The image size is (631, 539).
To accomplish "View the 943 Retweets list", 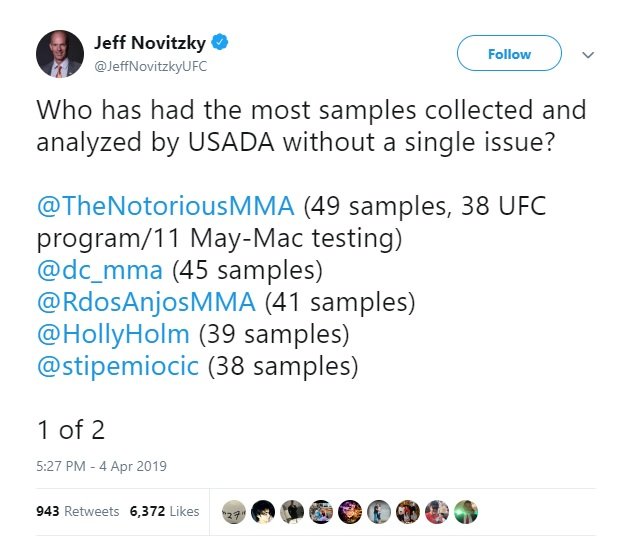I will [77, 511].
